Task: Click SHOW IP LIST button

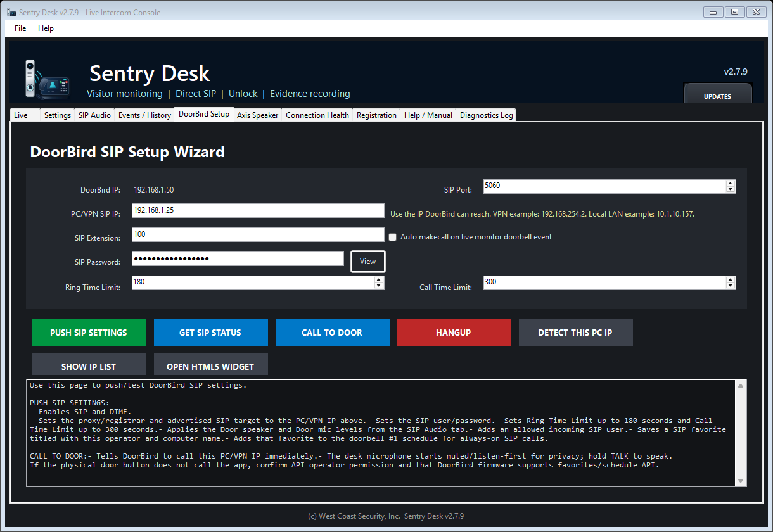Action: 89,365
